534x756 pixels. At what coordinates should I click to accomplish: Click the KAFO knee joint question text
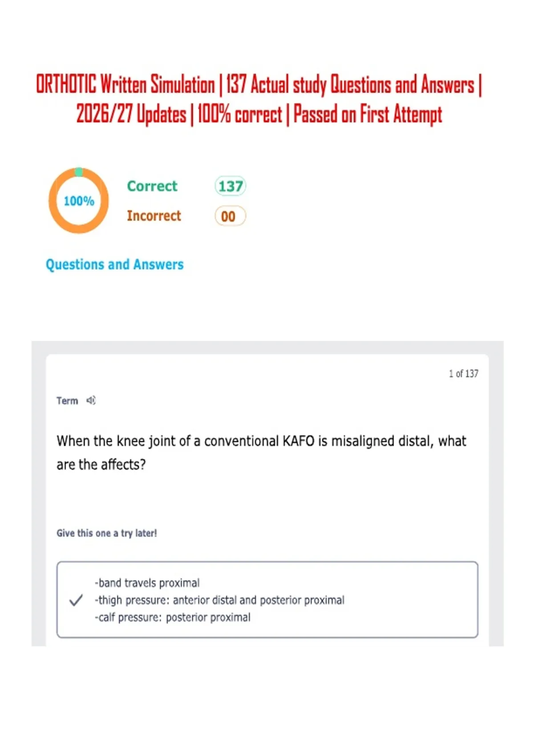click(261, 452)
